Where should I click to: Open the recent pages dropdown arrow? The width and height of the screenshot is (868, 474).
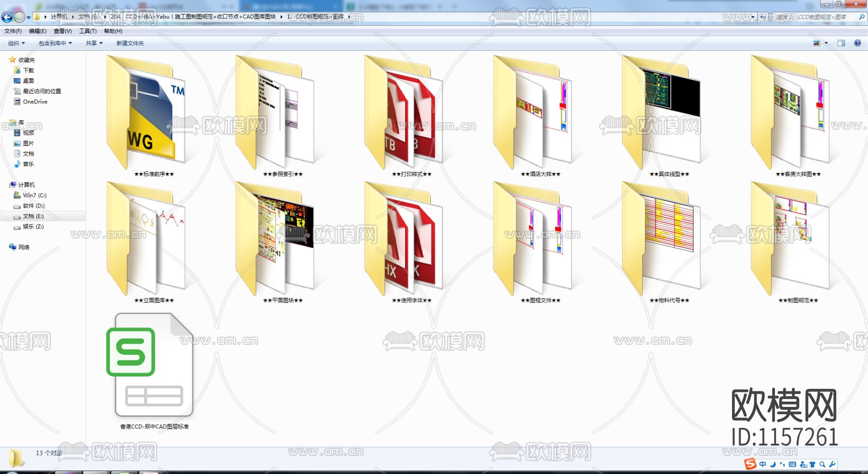pyautogui.click(x=28, y=18)
